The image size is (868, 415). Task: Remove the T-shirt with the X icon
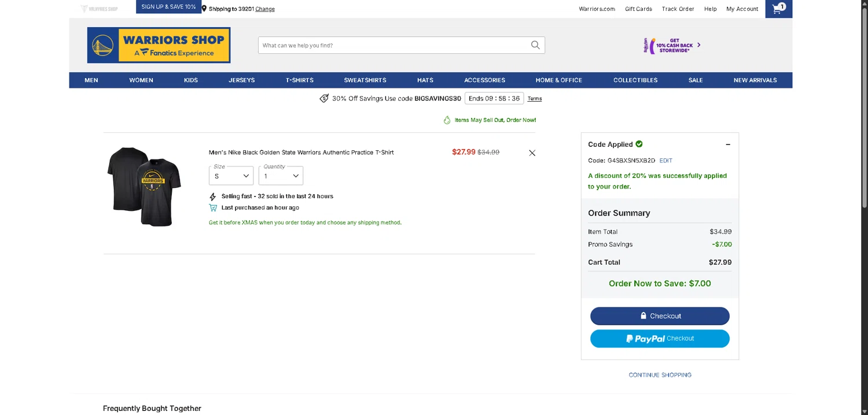(532, 153)
